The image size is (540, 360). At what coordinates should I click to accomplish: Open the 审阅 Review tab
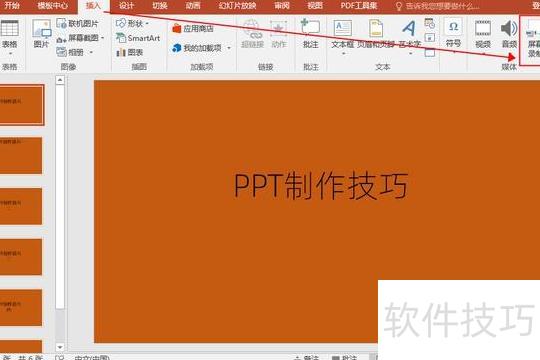pos(282,6)
